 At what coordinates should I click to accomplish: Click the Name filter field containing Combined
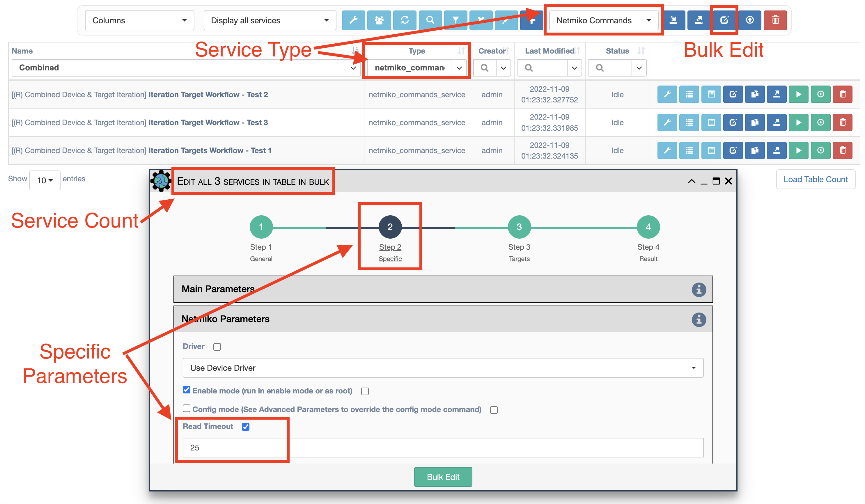[x=179, y=68]
